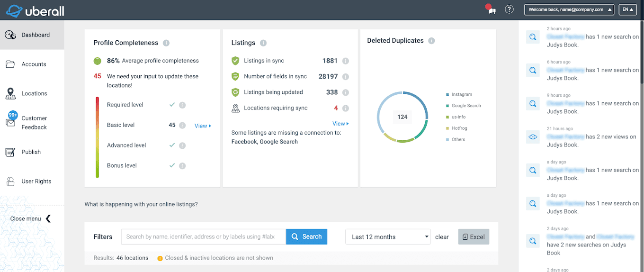Viewport: 644px width, 272px height.
Task: Open the Welcome back account dropdown
Action: coord(569,9)
